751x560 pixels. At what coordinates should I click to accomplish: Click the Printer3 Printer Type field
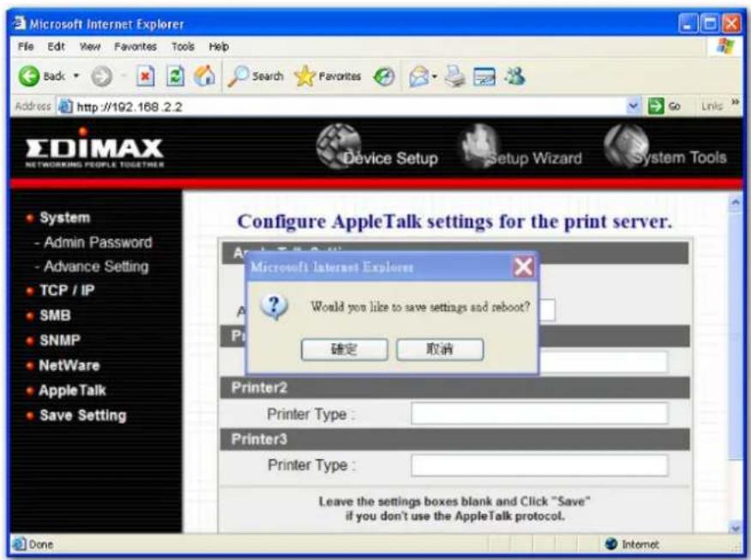coord(539,465)
